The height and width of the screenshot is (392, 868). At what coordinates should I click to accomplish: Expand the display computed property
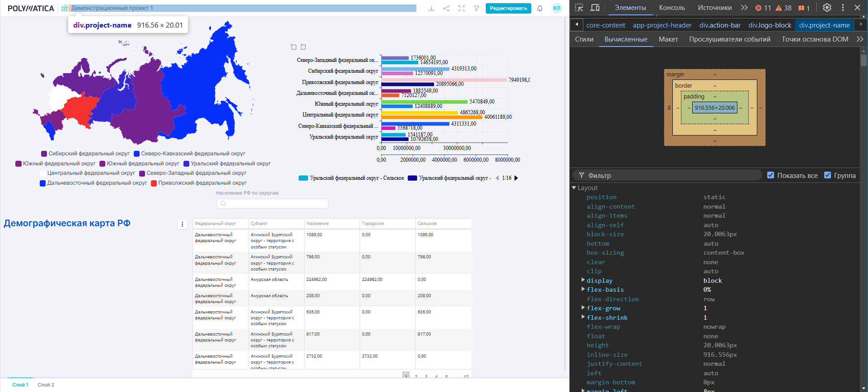(x=583, y=280)
